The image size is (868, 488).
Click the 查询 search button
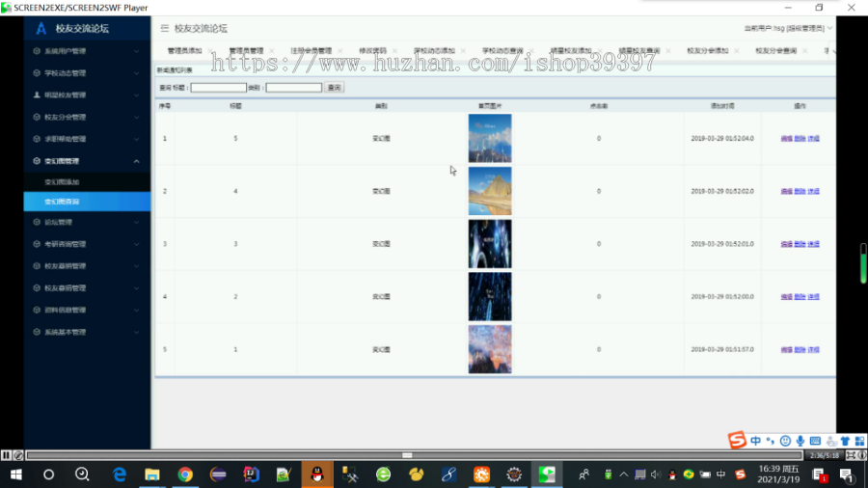pyautogui.click(x=335, y=88)
